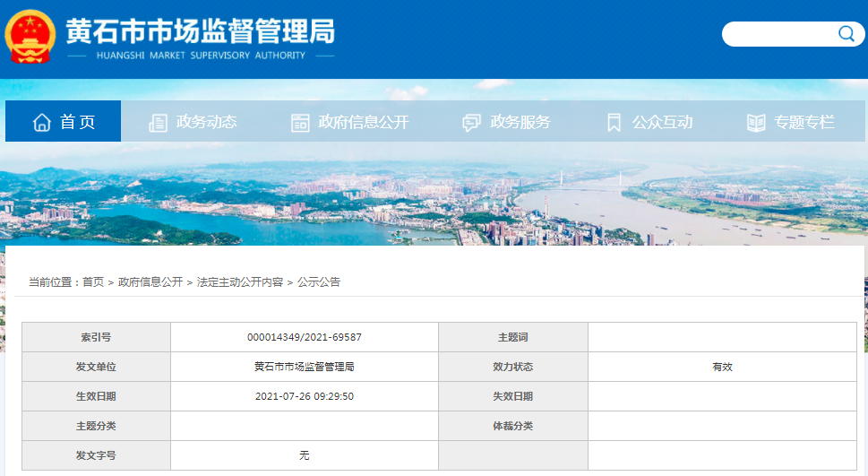This screenshot has height=476, width=868.
Task: Click the search magnifier icon
Action: coord(846,34)
